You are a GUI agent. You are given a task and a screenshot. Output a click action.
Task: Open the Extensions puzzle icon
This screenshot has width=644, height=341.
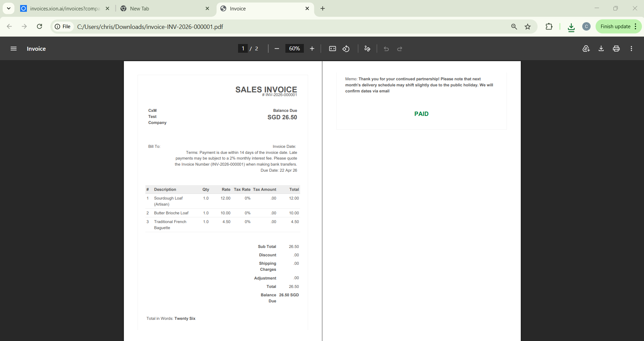click(x=549, y=27)
